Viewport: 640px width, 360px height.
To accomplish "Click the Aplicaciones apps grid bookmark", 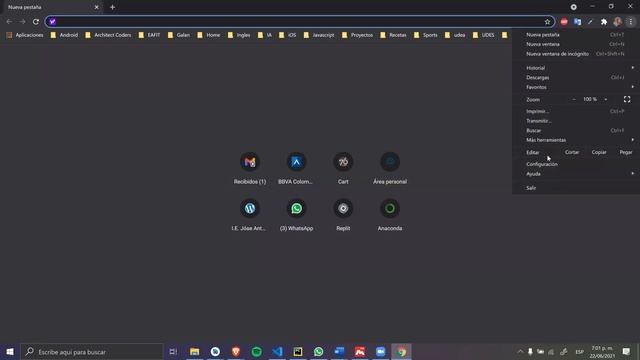I will (x=25, y=35).
